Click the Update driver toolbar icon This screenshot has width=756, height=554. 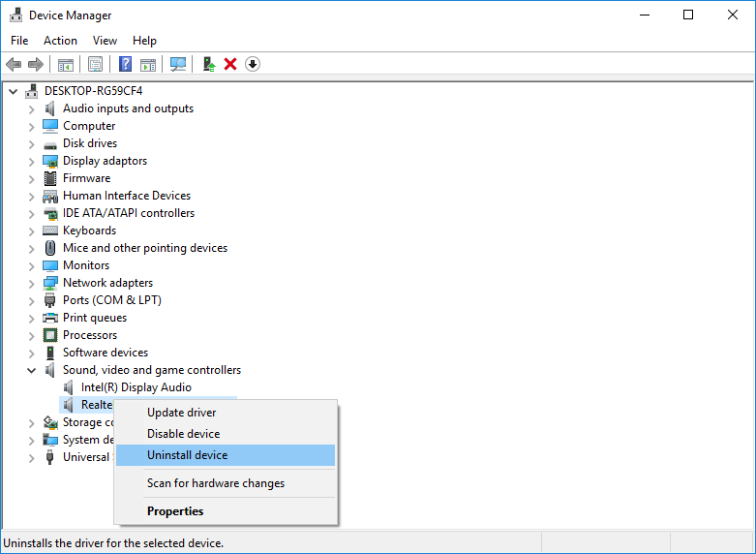click(209, 64)
